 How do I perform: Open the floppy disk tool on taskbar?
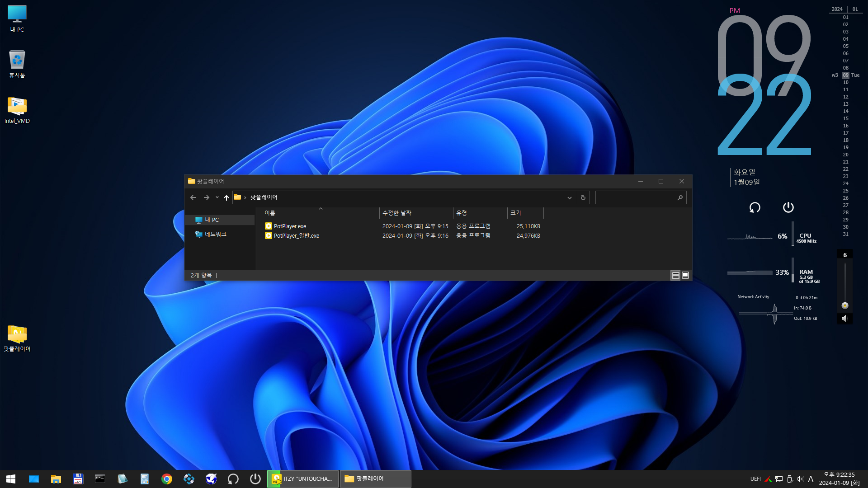[x=78, y=479]
